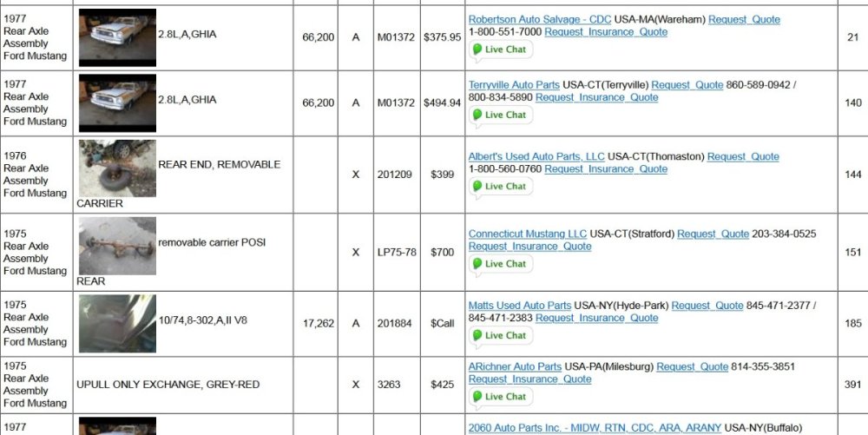
Task: Open Matts Used Auto Parts link
Action: click(x=520, y=306)
